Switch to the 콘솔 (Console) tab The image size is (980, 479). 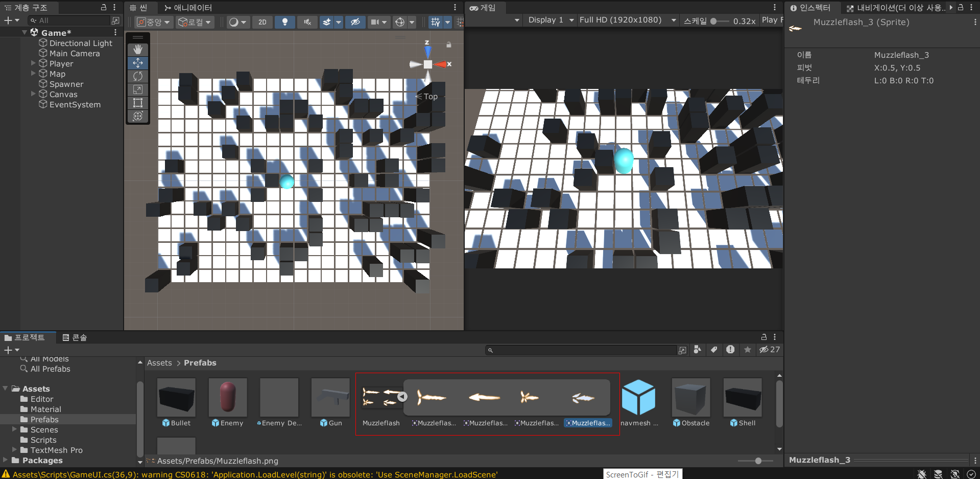(75, 337)
